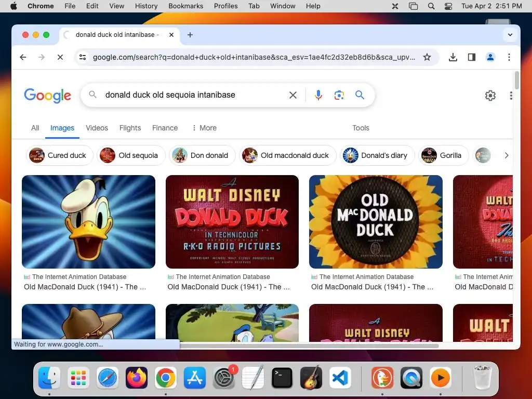Open System Settings from the dock
The image size is (532, 399).
pyautogui.click(x=224, y=378)
